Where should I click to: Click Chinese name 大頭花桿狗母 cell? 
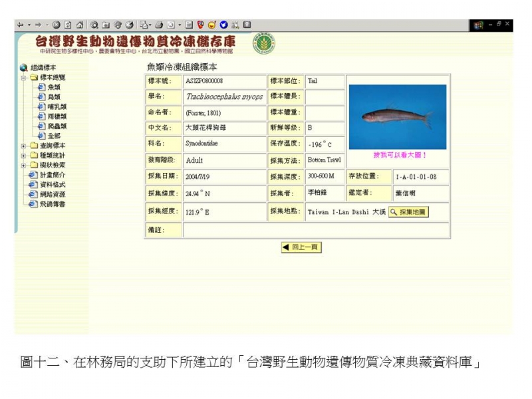coord(225,128)
